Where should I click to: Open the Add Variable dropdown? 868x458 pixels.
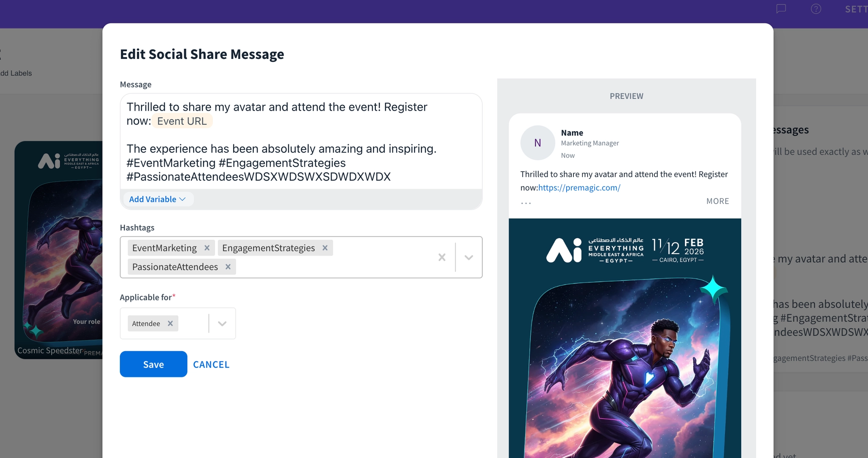(157, 199)
